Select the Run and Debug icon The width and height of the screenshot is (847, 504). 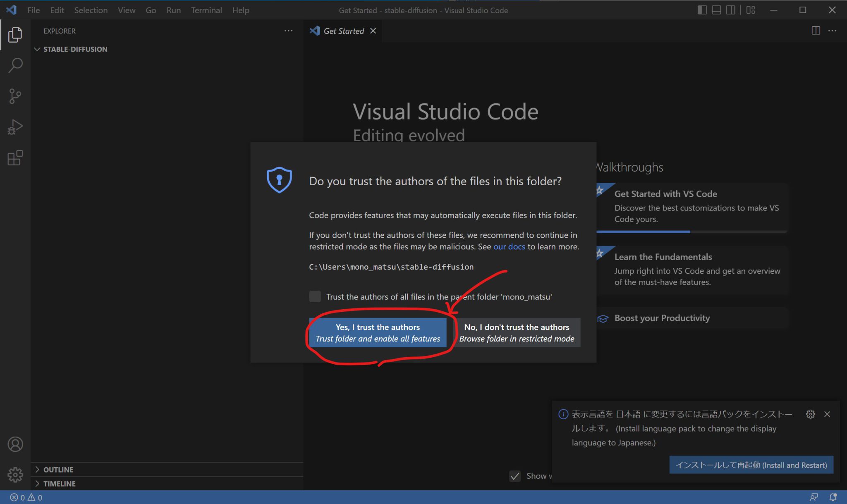tap(15, 127)
